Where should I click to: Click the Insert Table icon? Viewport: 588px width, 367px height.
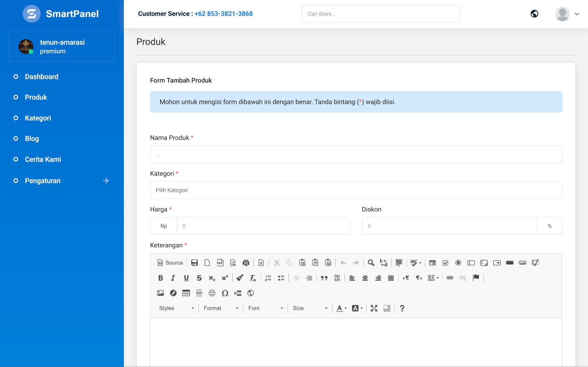pyautogui.click(x=186, y=293)
